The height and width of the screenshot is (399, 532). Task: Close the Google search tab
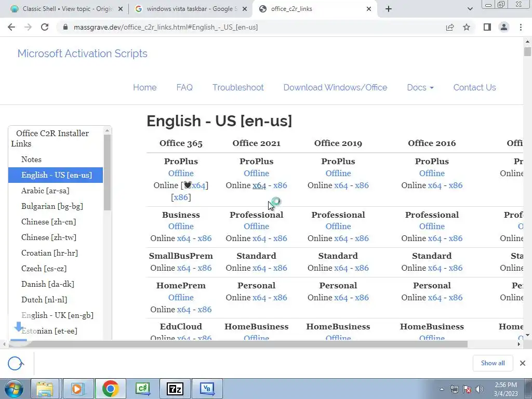244,9
